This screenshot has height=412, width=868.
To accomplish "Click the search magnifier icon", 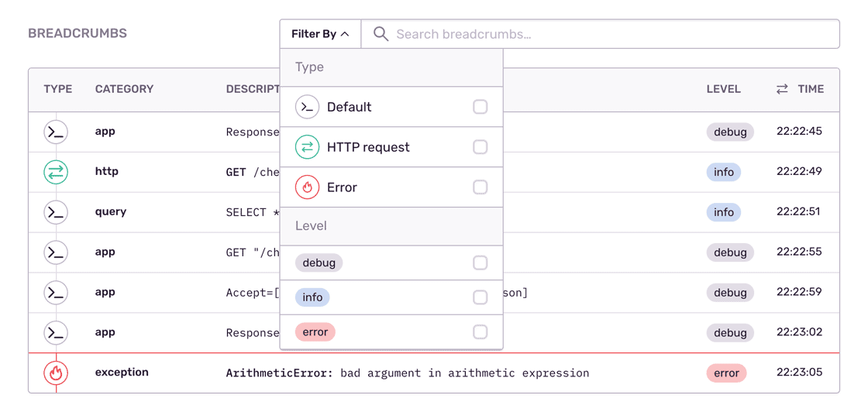I will point(381,34).
